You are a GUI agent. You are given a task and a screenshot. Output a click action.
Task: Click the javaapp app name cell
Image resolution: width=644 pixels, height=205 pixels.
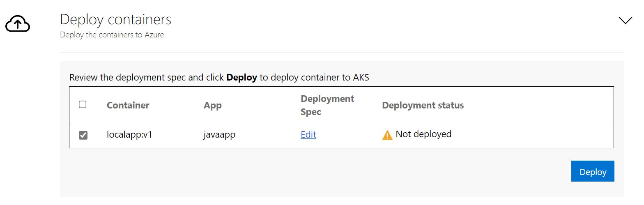click(219, 134)
